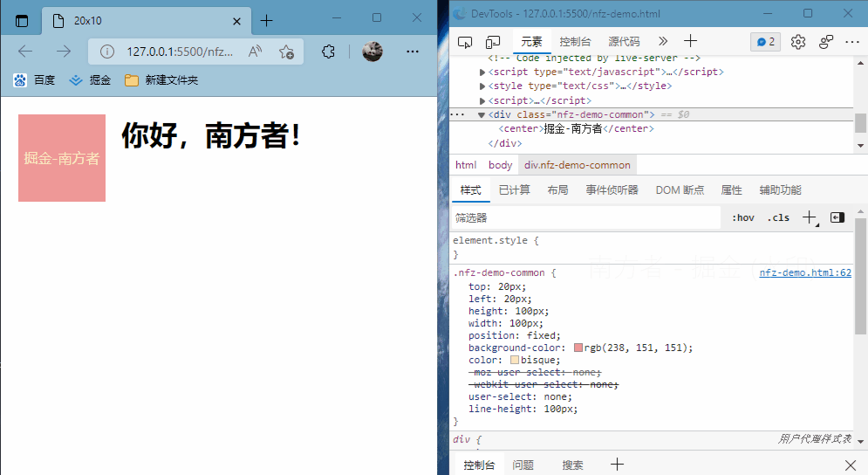The height and width of the screenshot is (475, 868).
Task: Add a new style rule
Action: [x=810, y=217]
